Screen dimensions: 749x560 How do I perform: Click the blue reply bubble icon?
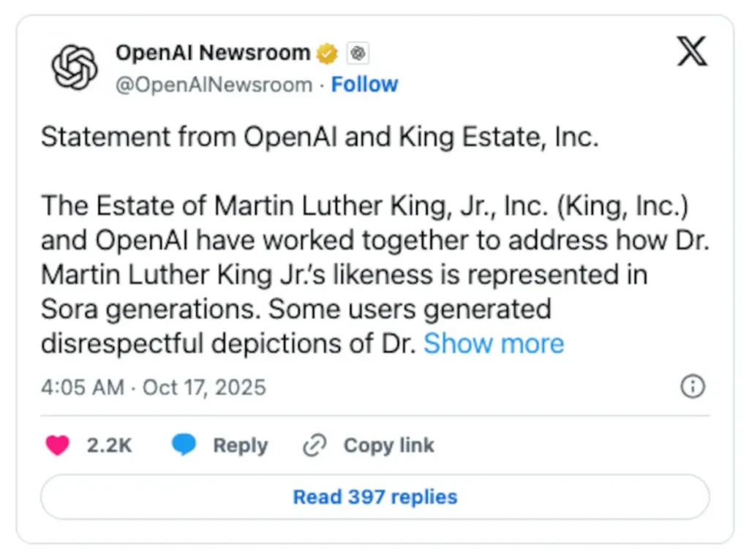click(184, 445)
